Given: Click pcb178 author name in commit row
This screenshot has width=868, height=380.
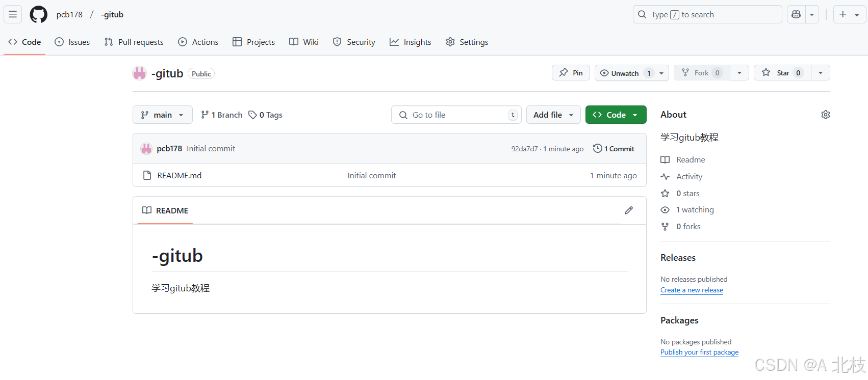Looking at the screenshot, I should pos(169,149).
